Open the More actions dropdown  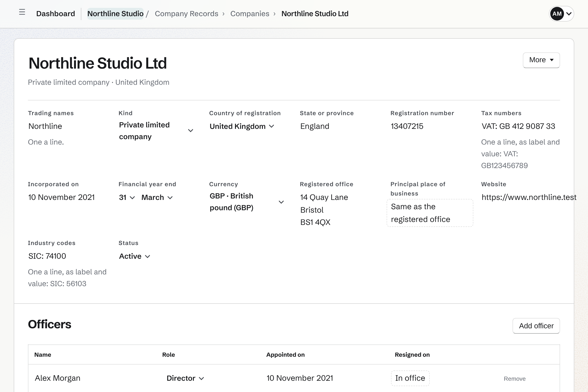[x=541, y=60]
